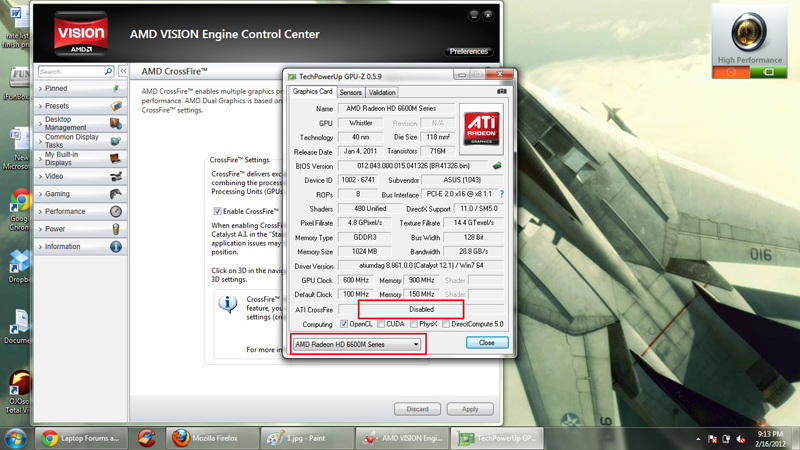Open Google Chrome desktop shortcut
This screenshot has height=450, width=800.
pos(19,209)
